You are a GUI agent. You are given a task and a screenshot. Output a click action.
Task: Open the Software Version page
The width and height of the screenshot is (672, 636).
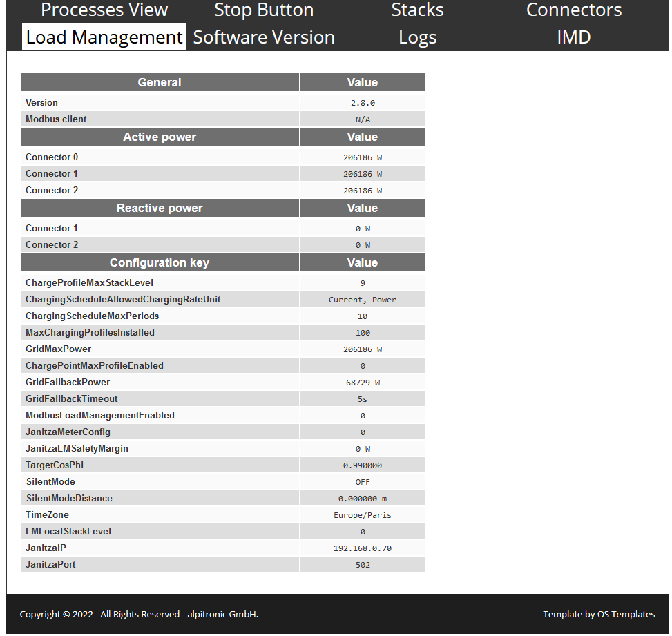point(263,37)
